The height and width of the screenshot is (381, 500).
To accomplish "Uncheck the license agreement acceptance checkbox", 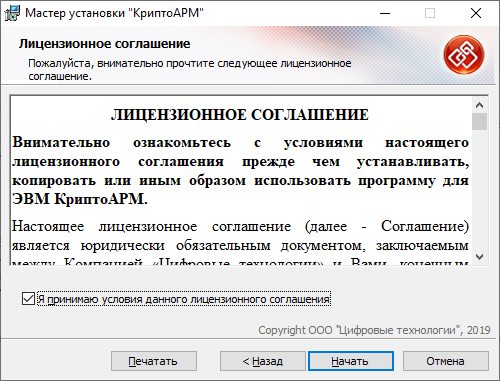I will [x=28, y=298].
